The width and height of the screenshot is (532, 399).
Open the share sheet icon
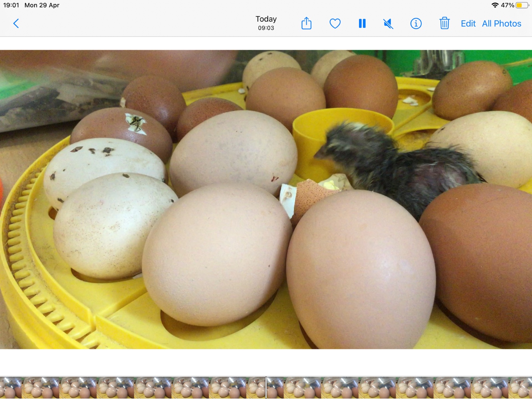tap(306, 23)
